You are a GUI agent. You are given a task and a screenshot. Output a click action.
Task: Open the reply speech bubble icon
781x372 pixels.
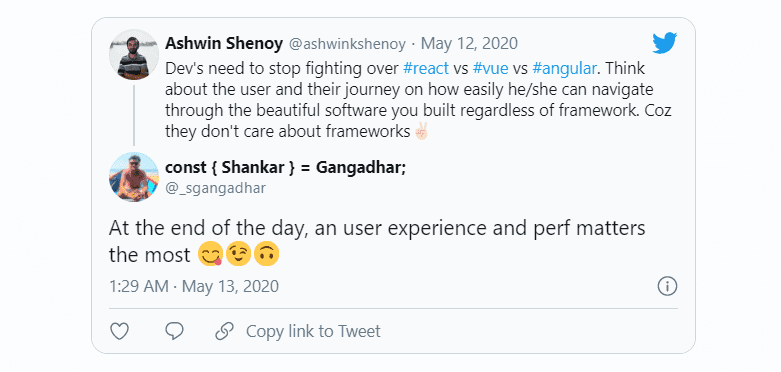point(174,331)
